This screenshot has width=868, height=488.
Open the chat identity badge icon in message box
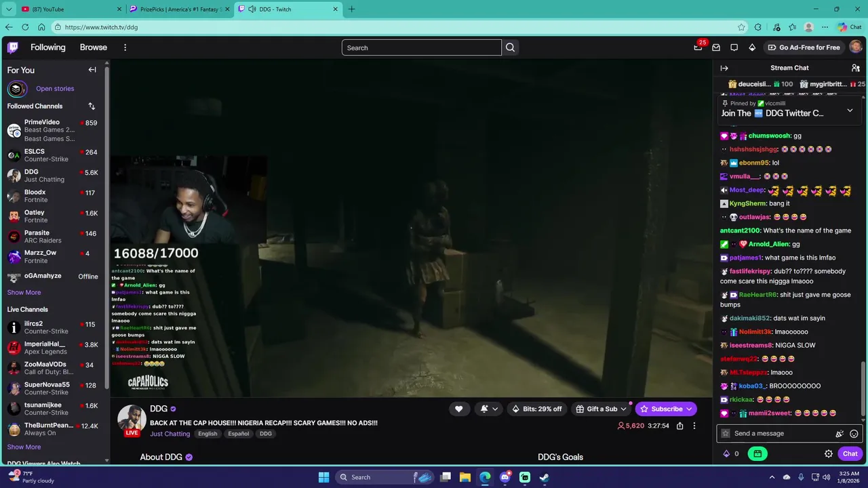click(x=726, y=434)
